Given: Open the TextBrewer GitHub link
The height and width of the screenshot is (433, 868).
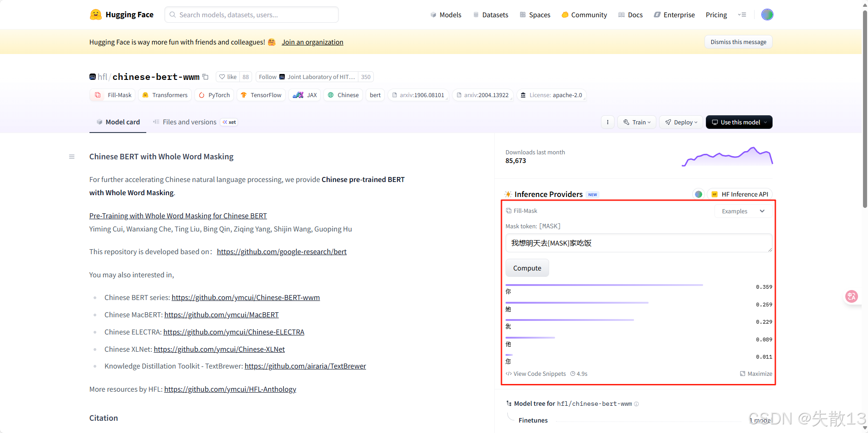Looking at the screenshot, I should tap(305, 366).
